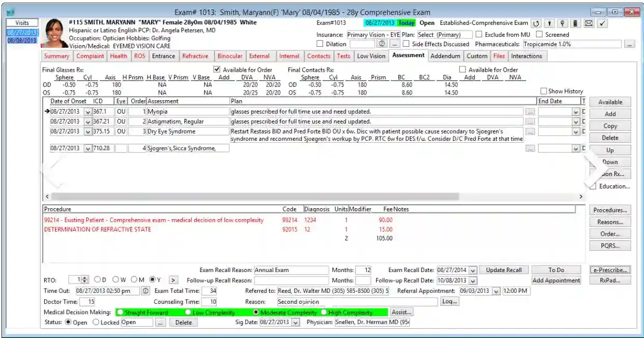Switch to the Contacts tab
The height and width of the screenshot is (338, 644).
click(x=319, y=56)
